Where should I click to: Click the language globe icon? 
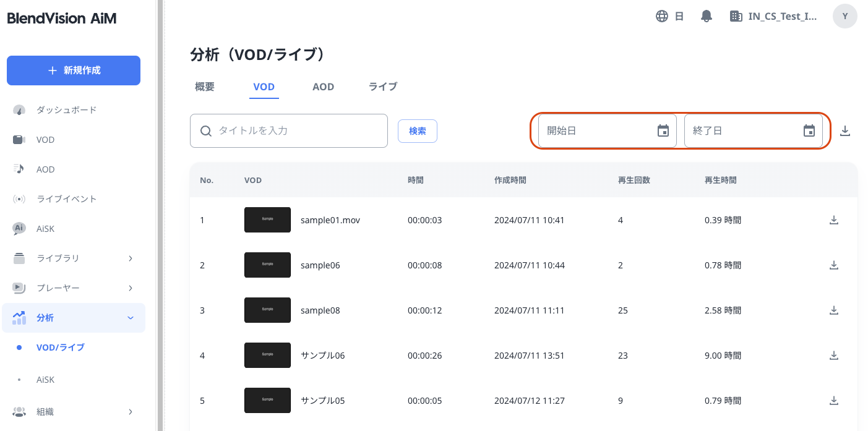(662, 15)
